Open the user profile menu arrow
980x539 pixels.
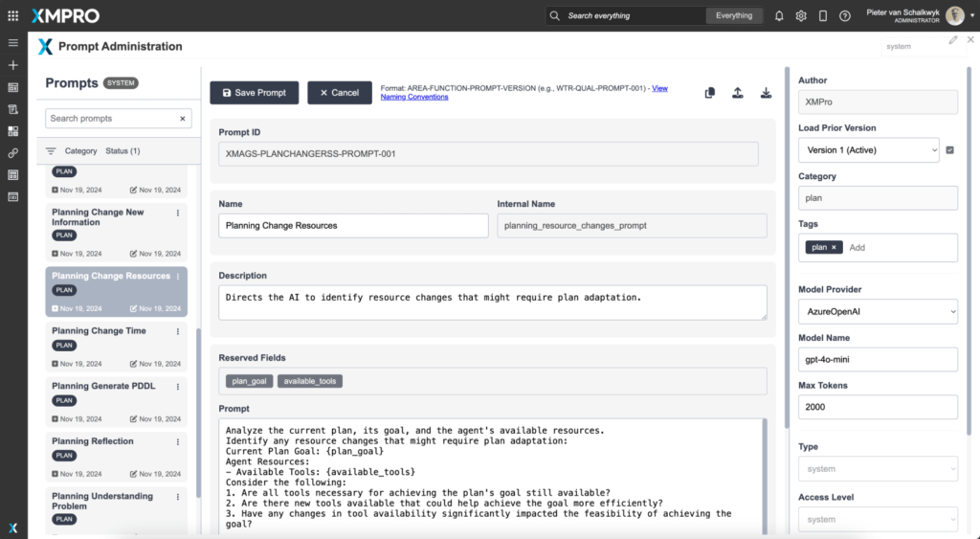click(x=971, y=15)
